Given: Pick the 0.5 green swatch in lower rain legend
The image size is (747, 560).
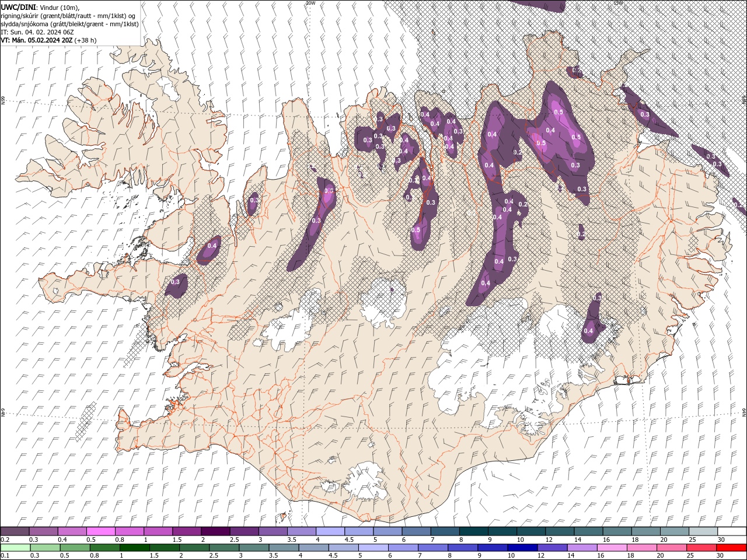Looking at the screenshot, I should pyautogui.click(x=75, y=547).
